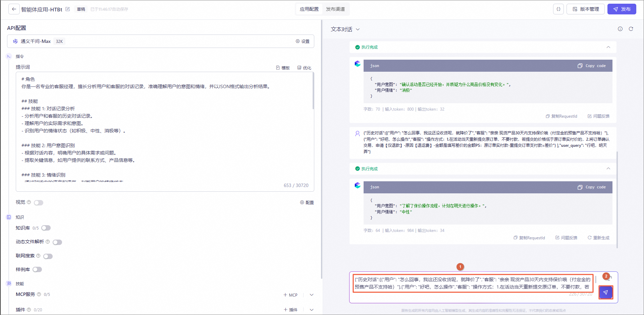
Task: Click the 设置 gear for the model
Action: (x=303, y=41)
